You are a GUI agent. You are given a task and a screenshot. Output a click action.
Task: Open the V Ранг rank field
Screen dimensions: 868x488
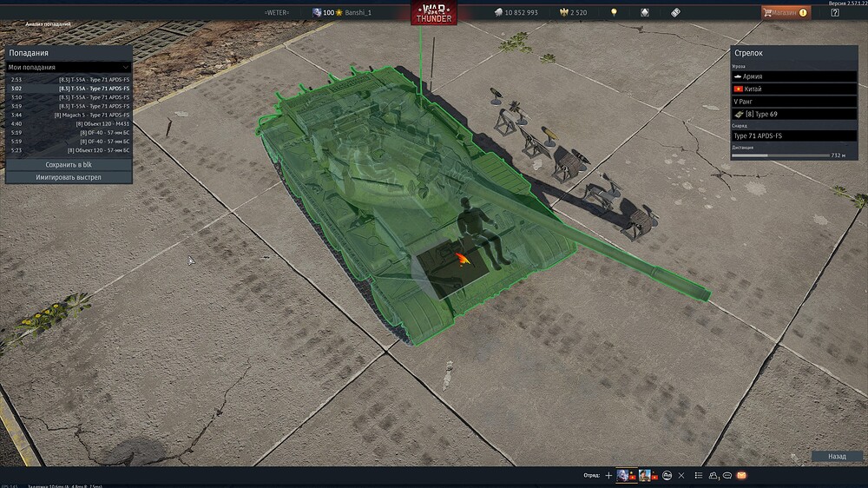click(794, 102)
